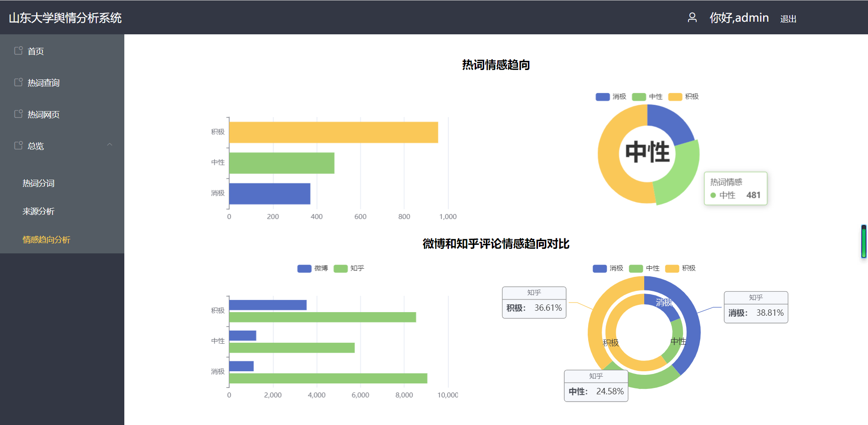Collapse the 总览 submenu arrow
868x425 pixels.
[109, 145]
